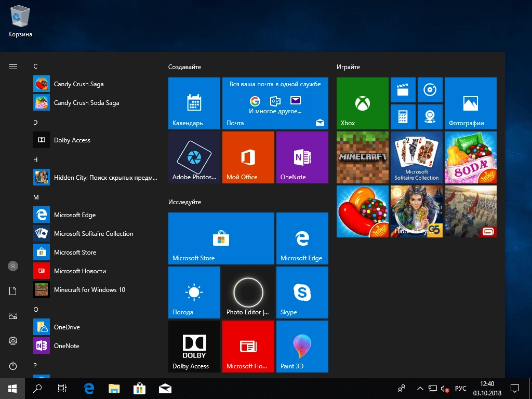Open the Groove Music disc tile
532x399 pixels.
coord(430,90)
